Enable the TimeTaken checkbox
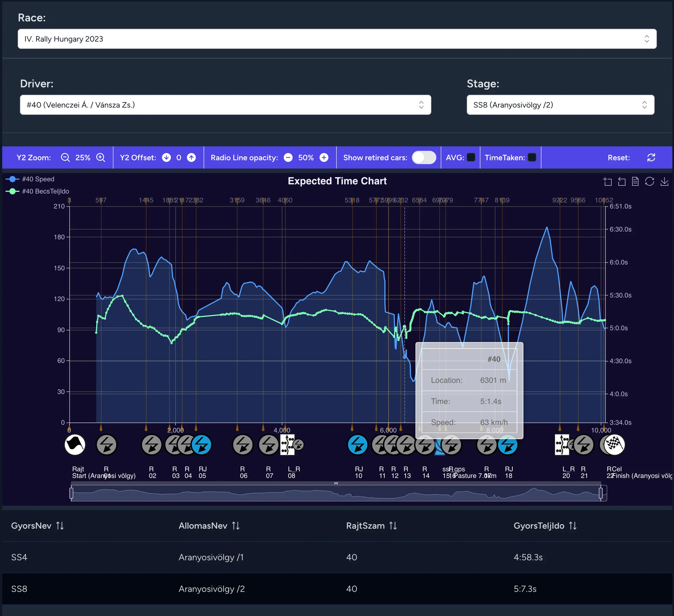This screenshot has height=616, width=674. 532,157
